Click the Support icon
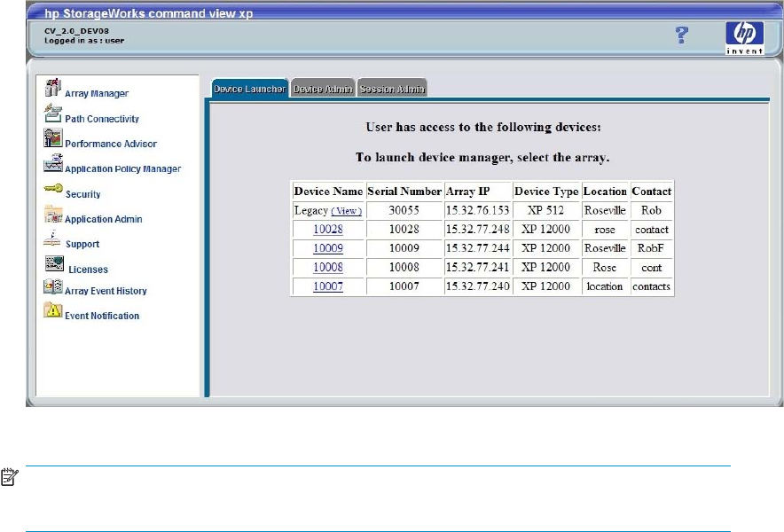The image size is (784, 532). 52,239
